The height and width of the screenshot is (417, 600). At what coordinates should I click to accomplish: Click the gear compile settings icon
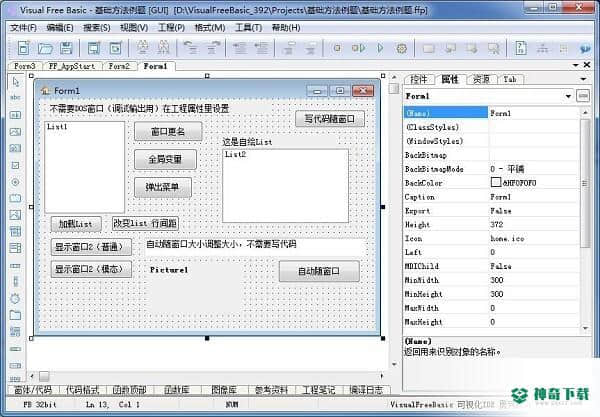tap(401, 48)
